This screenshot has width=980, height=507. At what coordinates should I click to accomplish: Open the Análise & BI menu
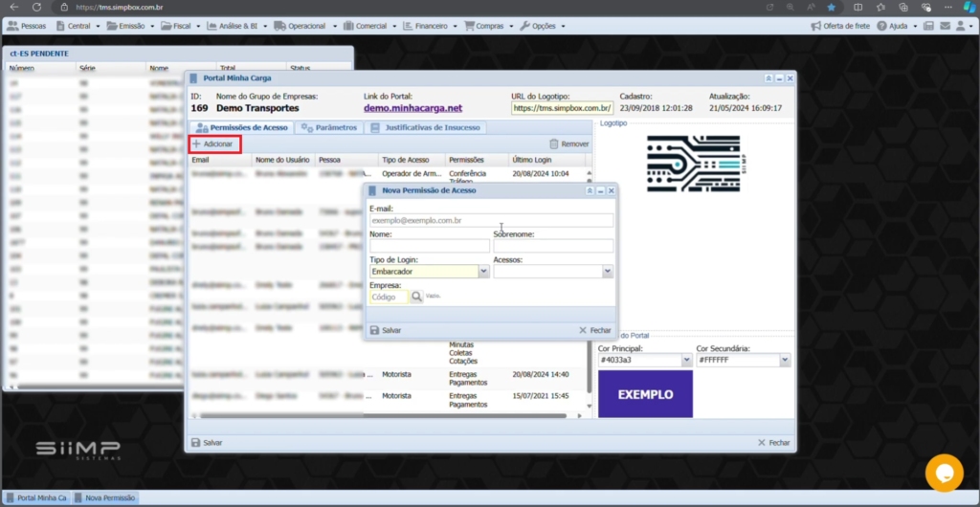237,26
